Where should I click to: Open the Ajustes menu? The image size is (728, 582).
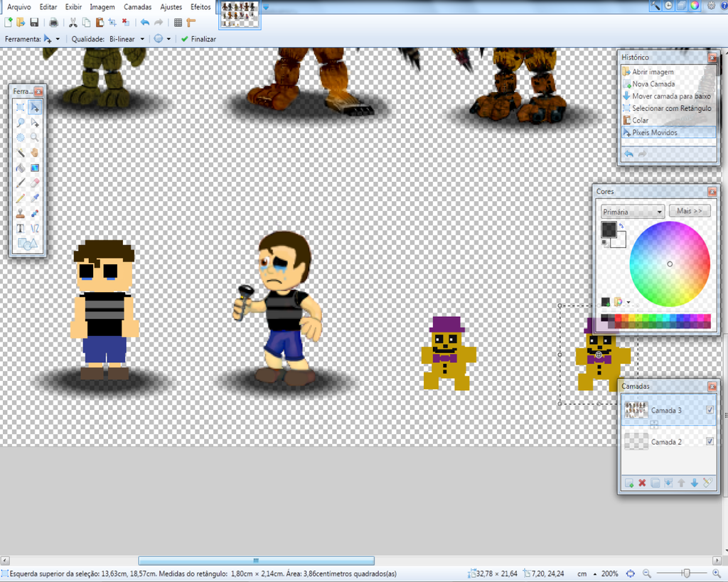[171, 7]
